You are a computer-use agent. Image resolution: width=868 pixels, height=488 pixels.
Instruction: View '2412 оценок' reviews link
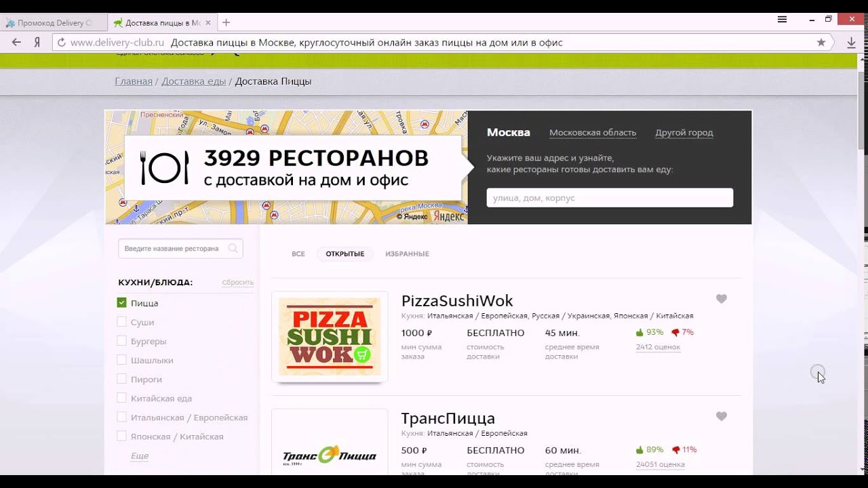658,347
